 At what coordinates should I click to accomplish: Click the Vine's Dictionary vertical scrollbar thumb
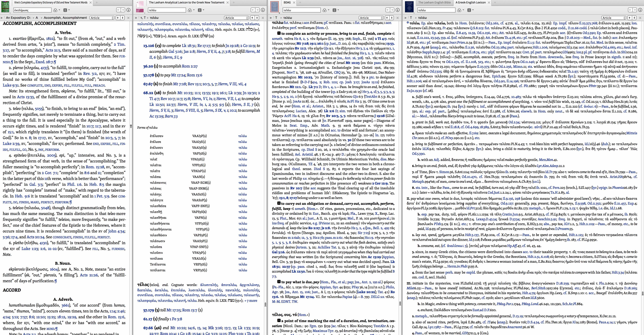pyautogui.click(x=131, y=126)
